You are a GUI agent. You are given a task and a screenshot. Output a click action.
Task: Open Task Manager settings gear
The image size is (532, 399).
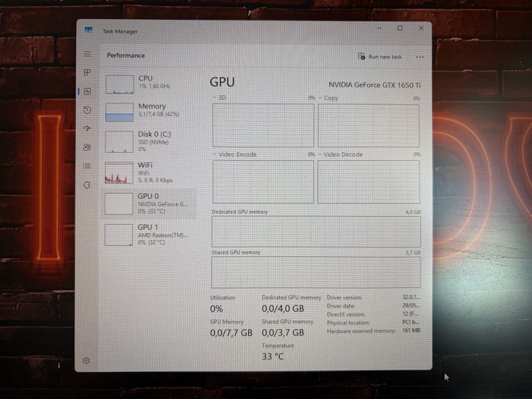tap(86, 361)
